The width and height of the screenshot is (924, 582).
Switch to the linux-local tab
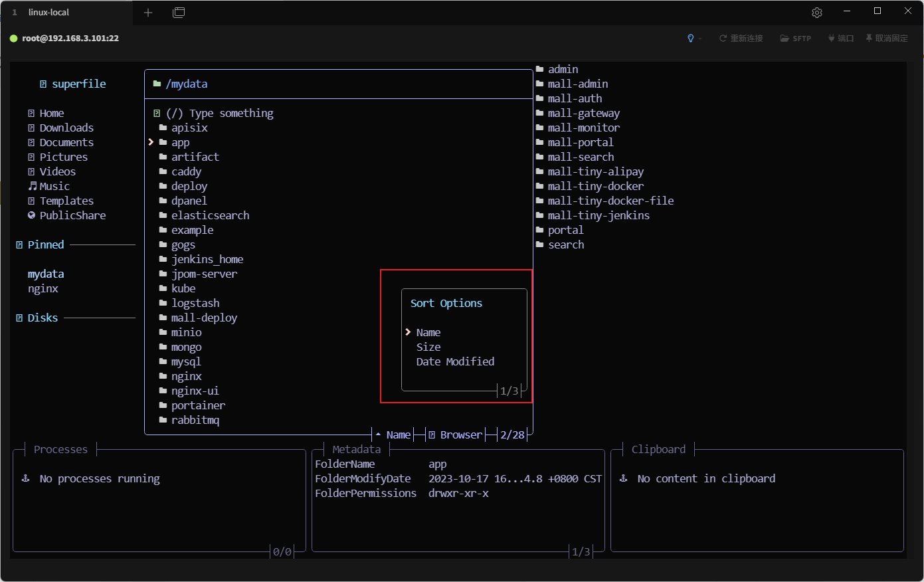[x=48, y=13]
